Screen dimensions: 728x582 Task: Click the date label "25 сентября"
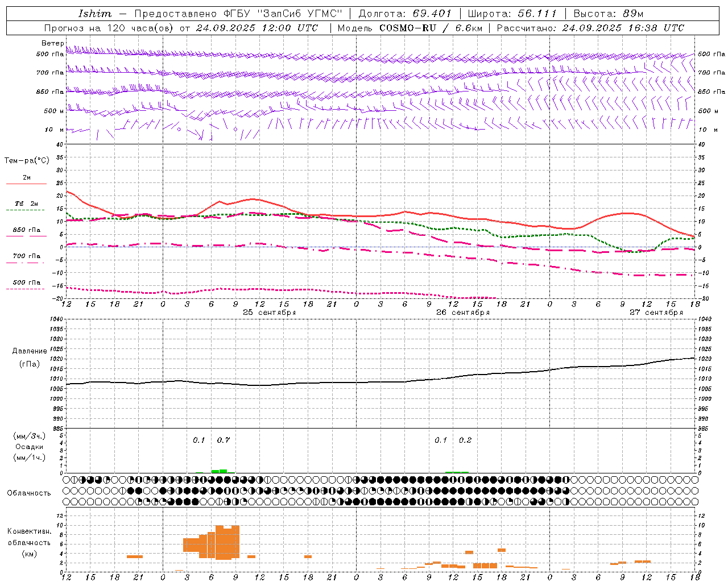click(270, 313)
